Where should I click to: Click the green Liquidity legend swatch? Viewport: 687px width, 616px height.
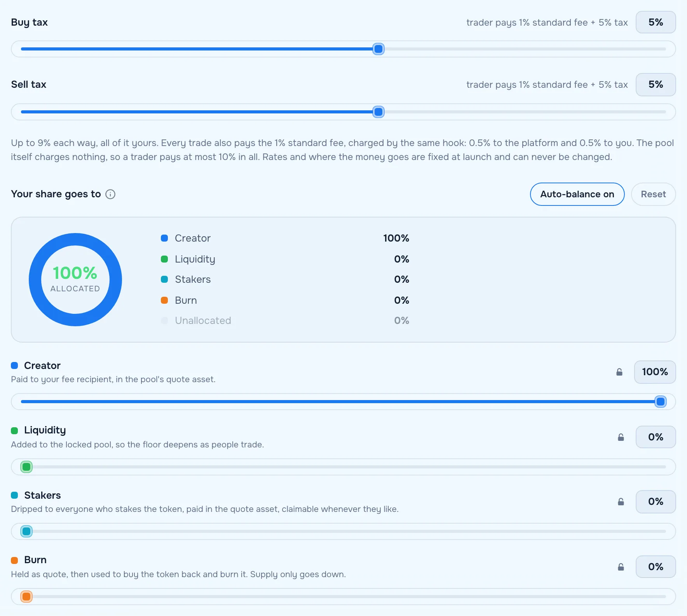(164, 259)
